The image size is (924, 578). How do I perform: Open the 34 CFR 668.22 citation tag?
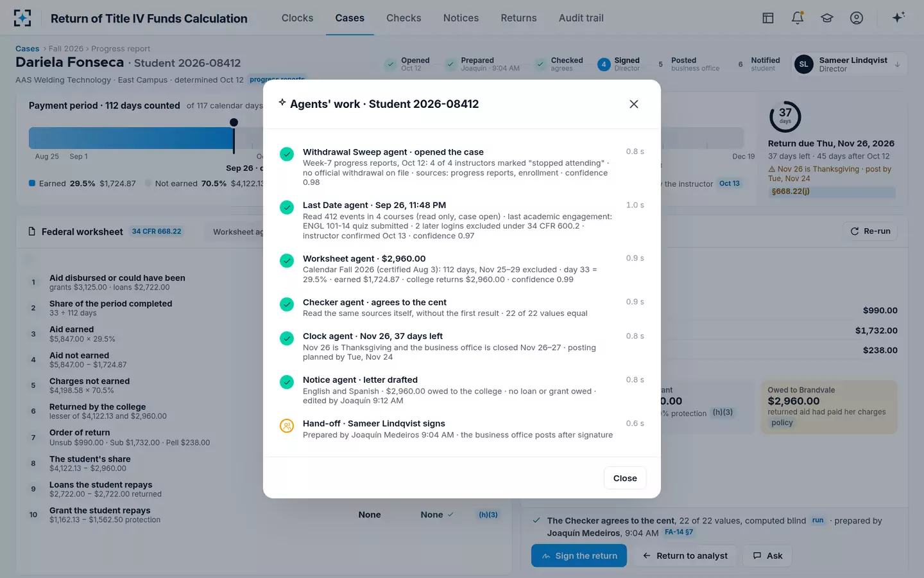157,231
